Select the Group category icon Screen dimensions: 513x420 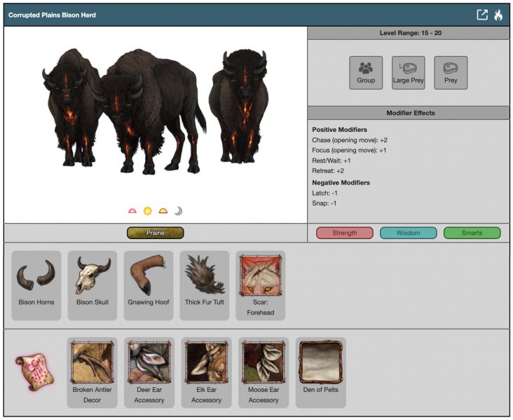tap(366, 72)
